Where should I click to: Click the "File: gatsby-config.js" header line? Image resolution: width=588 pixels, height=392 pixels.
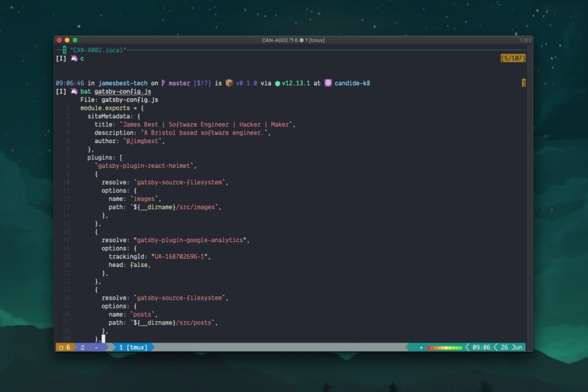[119, 100]
